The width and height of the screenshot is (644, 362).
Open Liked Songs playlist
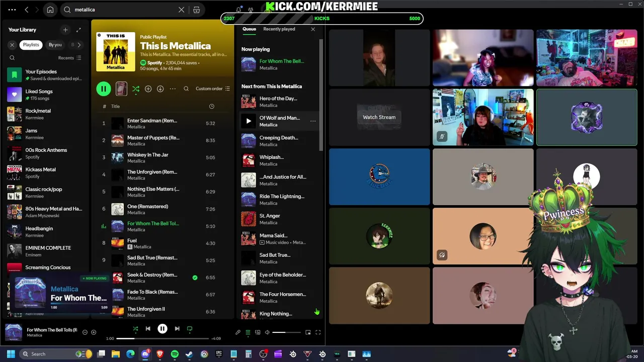point(45,95)
